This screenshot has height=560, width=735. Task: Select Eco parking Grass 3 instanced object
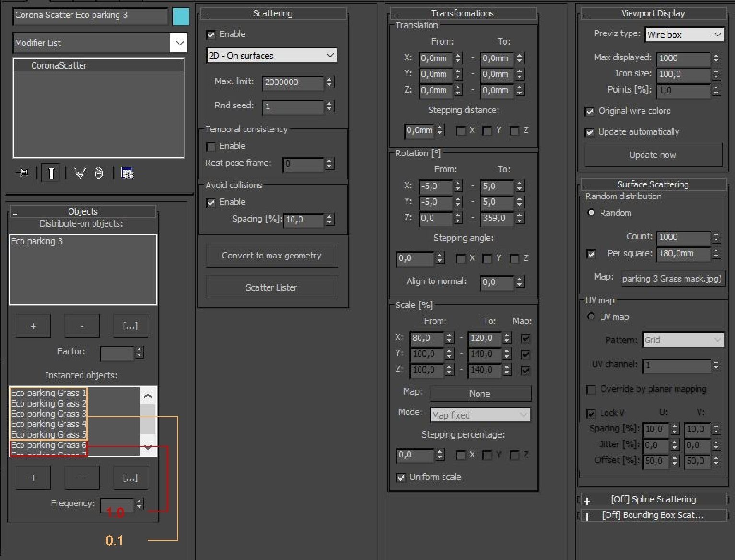point(48,414)
